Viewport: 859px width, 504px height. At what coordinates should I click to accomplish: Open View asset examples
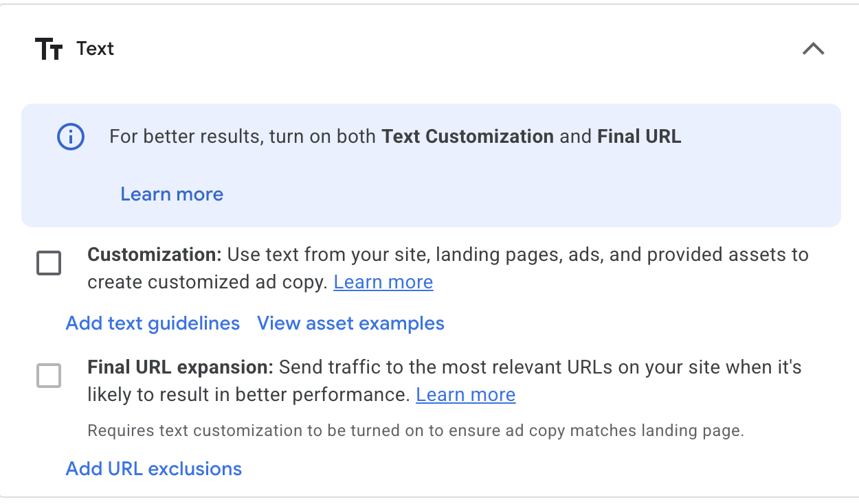(350, 323)
